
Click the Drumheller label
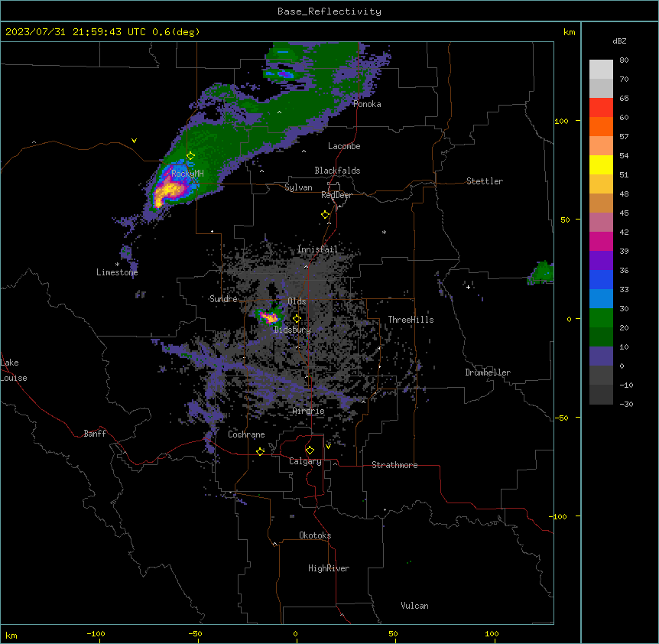[488, 372]
